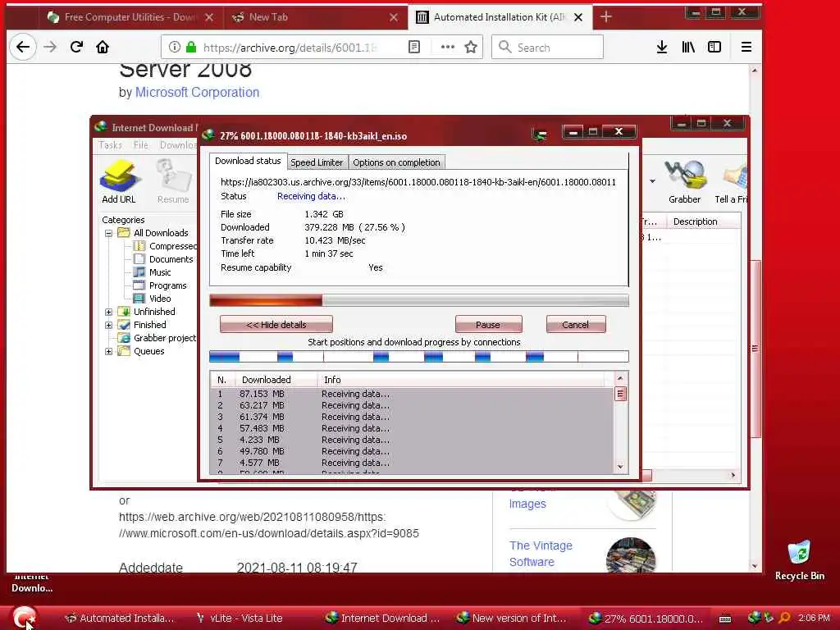Cancel the download
Viewport: 840px width, 630px height.
point(575,325)
